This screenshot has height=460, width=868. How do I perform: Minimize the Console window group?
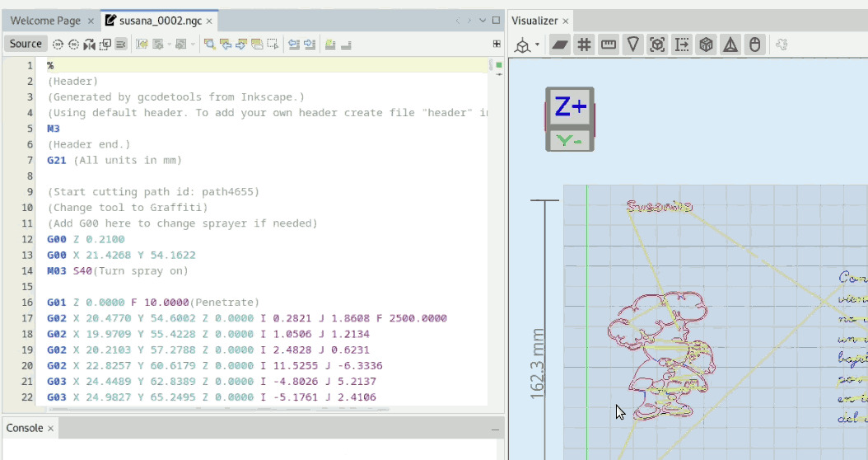[x=495, y=429]
